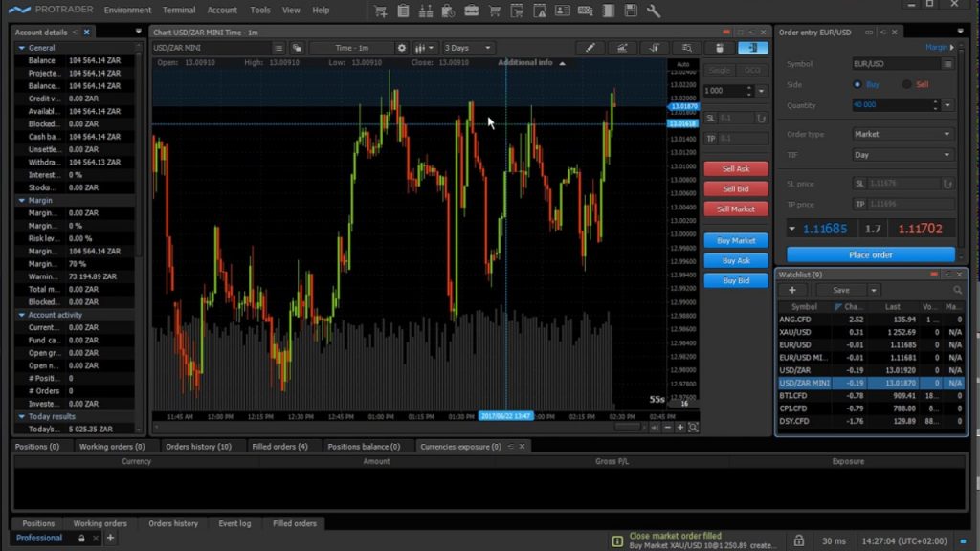Click the indicators icon in chart toolbar
Image resolution: width=980 pixels, height=551 pixels.
coord(622,48)
